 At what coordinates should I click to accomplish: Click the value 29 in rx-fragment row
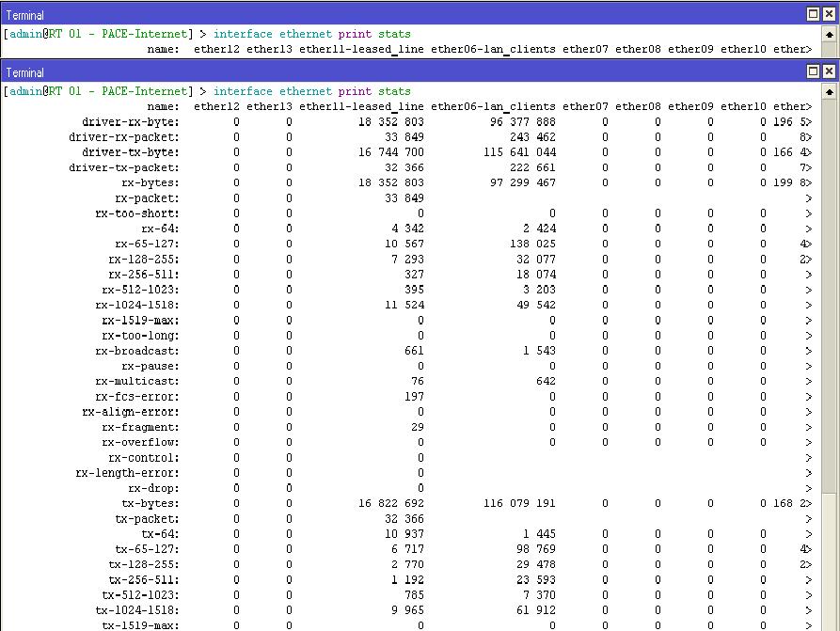tap(418, 427)
